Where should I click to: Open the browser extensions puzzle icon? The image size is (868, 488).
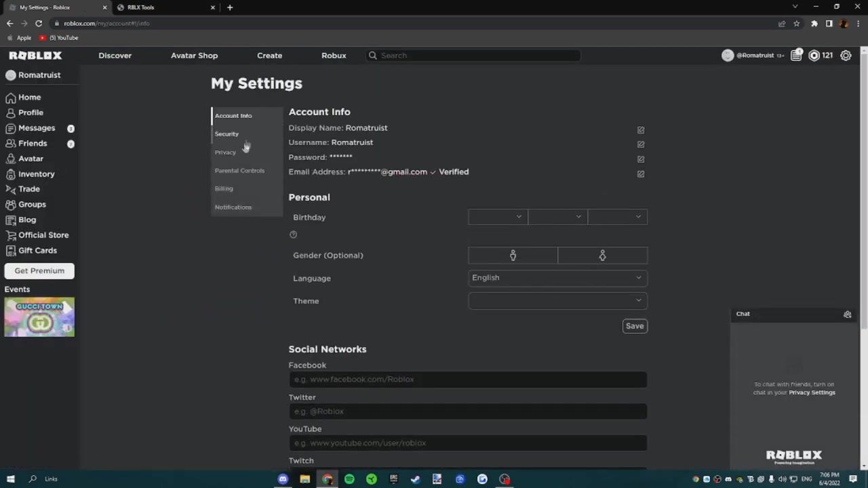click(814, 23)
